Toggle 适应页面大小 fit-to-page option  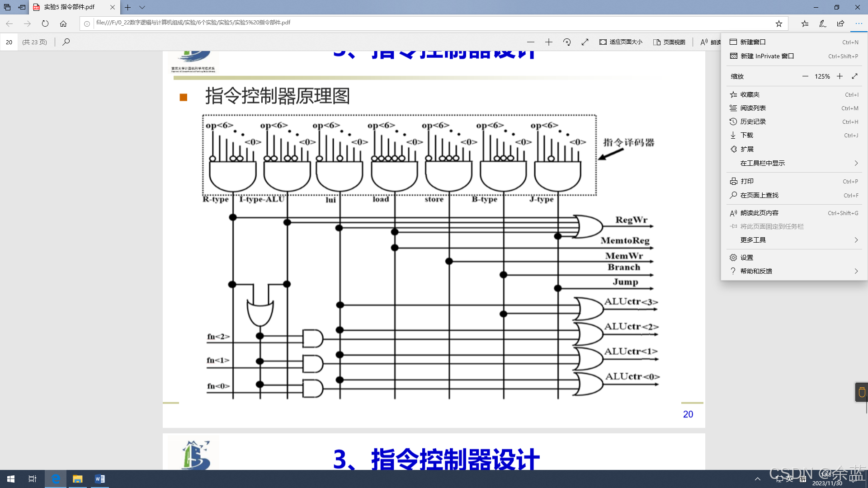(621, 42)
